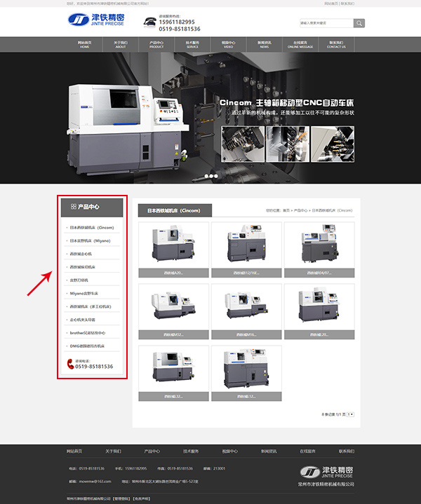Click the L12 product caption bar
The width and height of the screenshot is (421, 504).
(246, 397)
